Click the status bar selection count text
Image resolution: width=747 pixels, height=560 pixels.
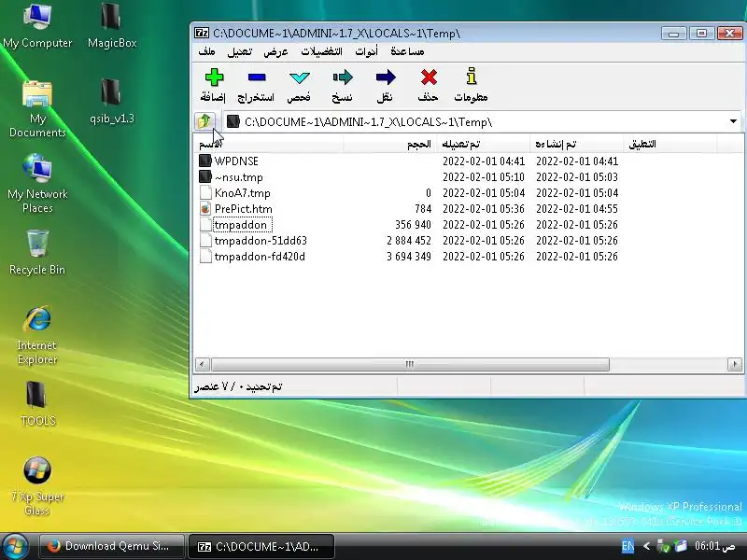pos(238,386)
